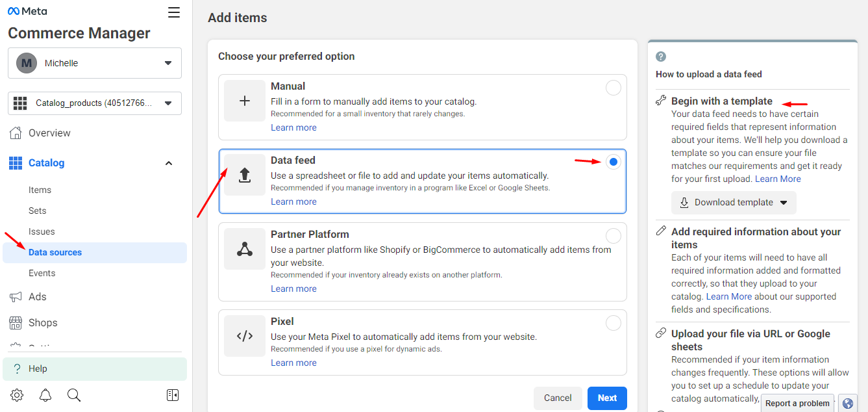868x412 pixels.
Task: Select the Partner Platform radio button
Action: [x=613, y=236]
